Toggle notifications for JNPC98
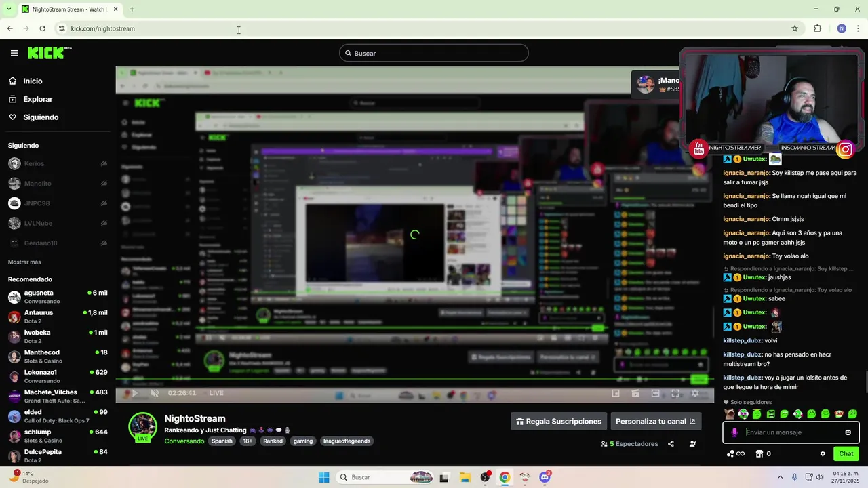The height and width of the screenshot is (488, 868). (104, 203)
